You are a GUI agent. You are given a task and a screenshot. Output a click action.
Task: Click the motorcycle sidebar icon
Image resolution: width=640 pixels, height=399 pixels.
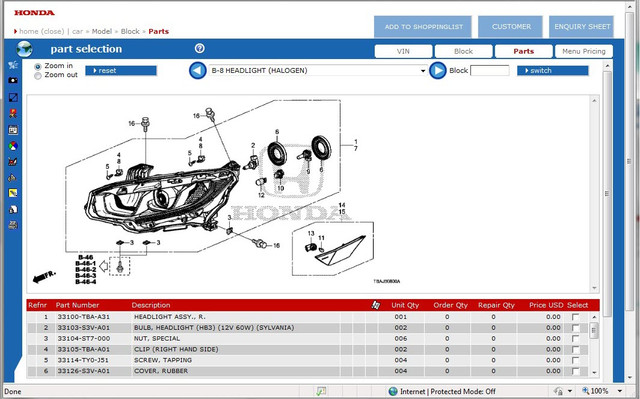pyautogui.click(x=12, y=177)
